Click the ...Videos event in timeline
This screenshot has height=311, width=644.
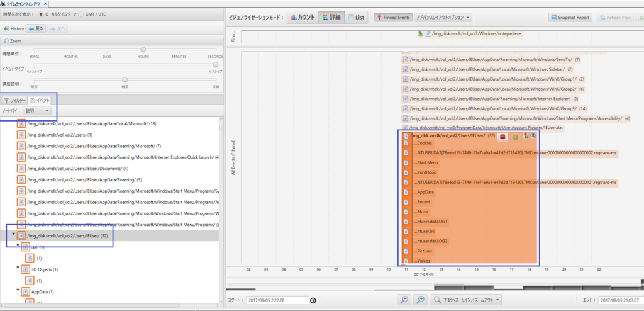pyautogui.click(x=423, y=261)
